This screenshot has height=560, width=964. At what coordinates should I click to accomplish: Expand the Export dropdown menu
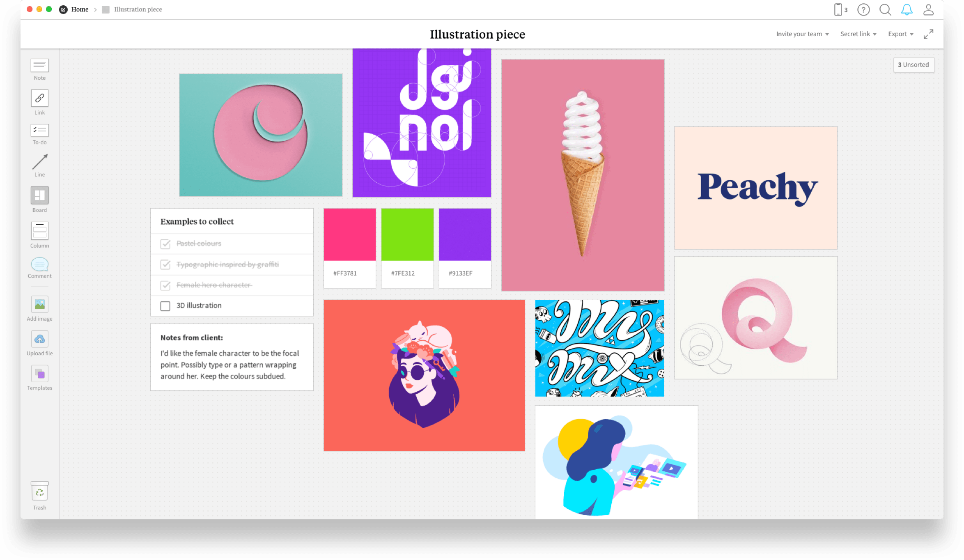pos(900,33)
